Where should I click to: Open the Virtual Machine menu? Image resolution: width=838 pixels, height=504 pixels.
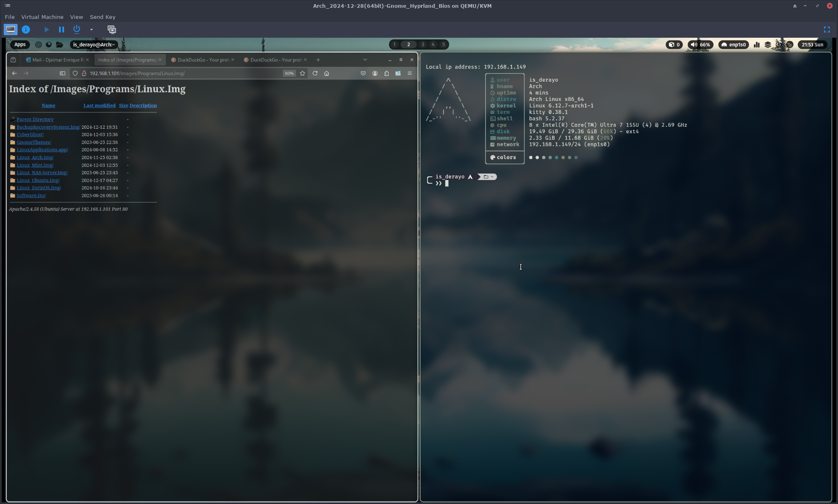pos(42,17)
